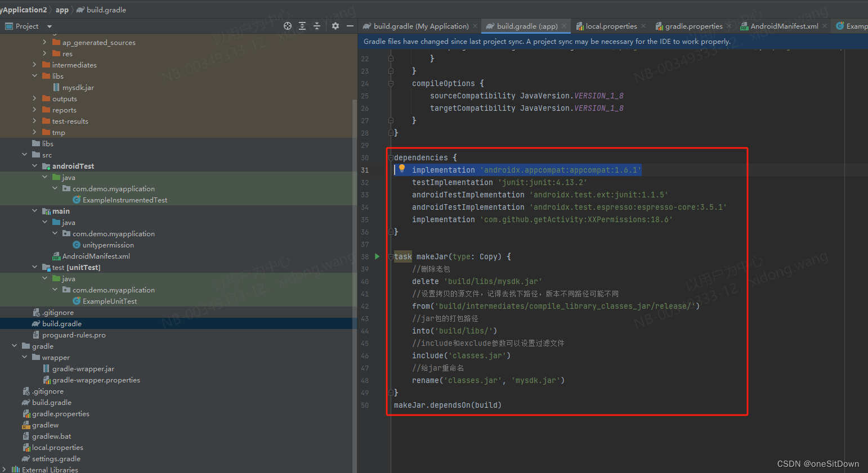Screen dimensions: 868x473
Task: Expand all nodes using Expand All icon
Action: (302, 26)
